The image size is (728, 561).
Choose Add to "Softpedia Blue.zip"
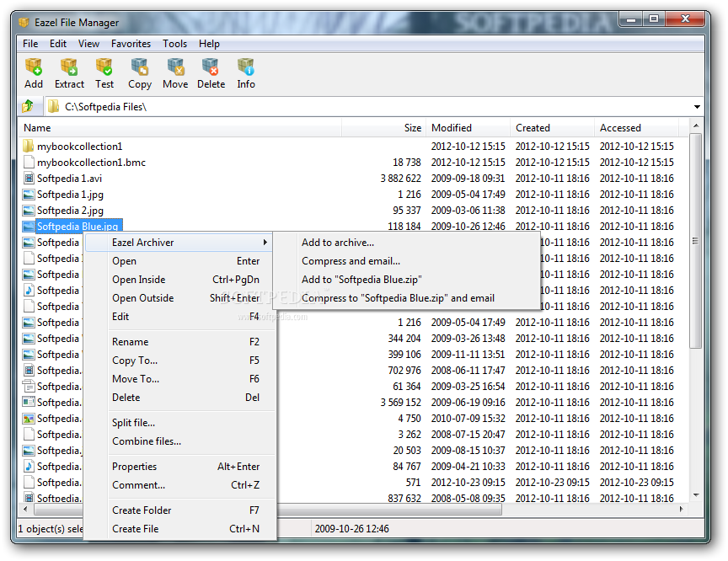406,280
